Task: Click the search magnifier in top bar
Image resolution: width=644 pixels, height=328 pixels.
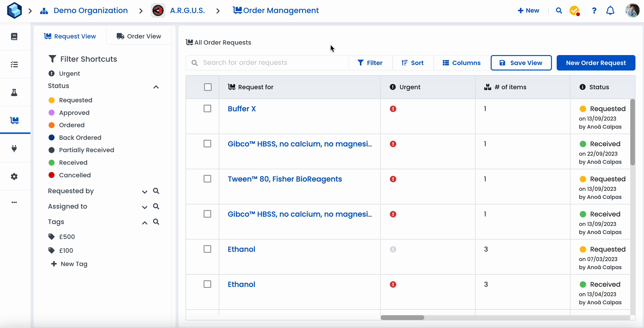Action: (x=559, y=10)
